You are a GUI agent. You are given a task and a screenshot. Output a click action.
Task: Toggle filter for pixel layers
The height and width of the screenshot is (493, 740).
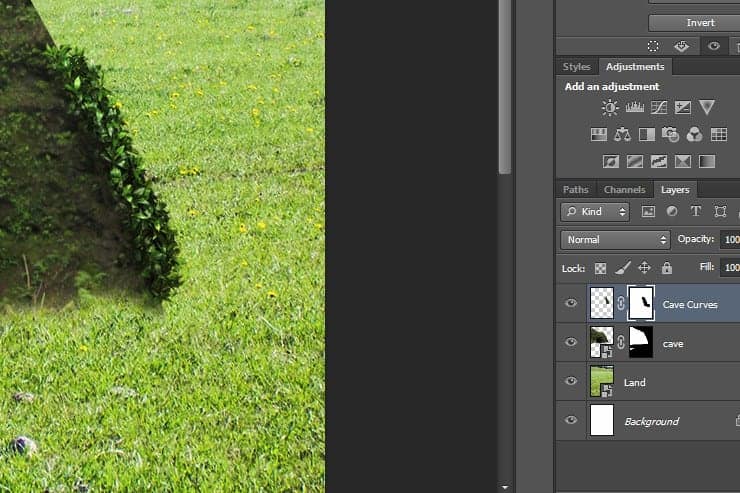(648, 212)
